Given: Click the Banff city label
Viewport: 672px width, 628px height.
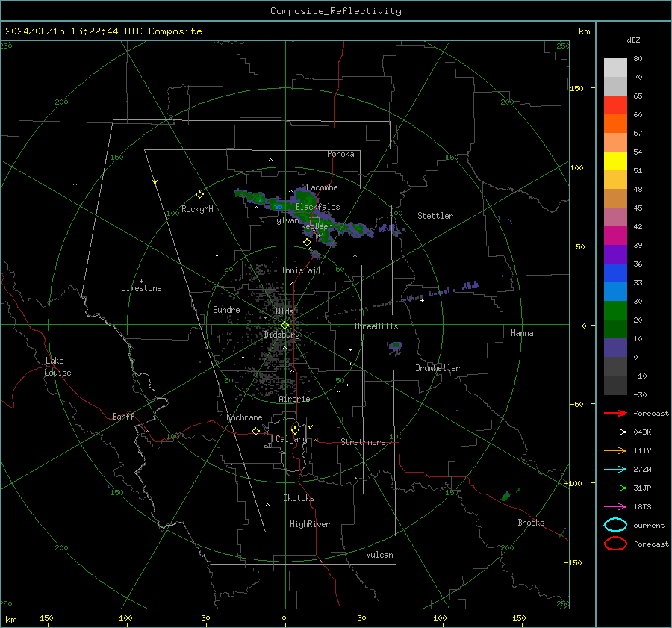Looking at the screenshot, I should (x=123, y=416).
